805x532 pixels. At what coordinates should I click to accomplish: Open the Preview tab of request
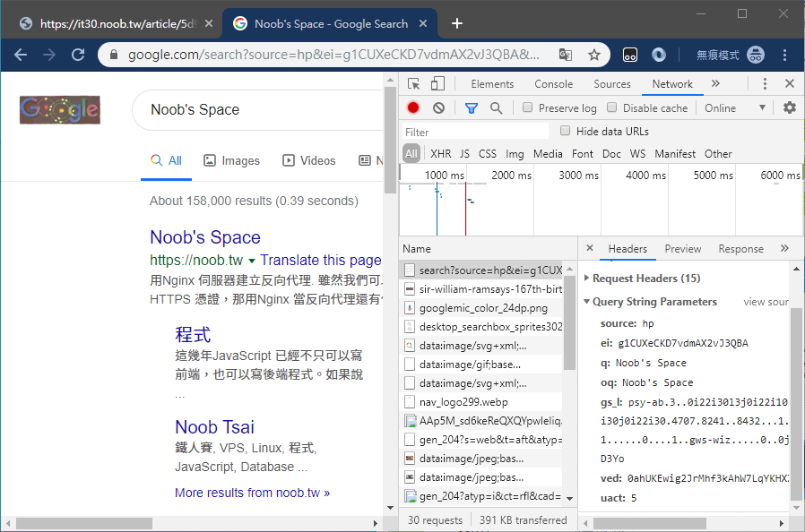point(683,249)
